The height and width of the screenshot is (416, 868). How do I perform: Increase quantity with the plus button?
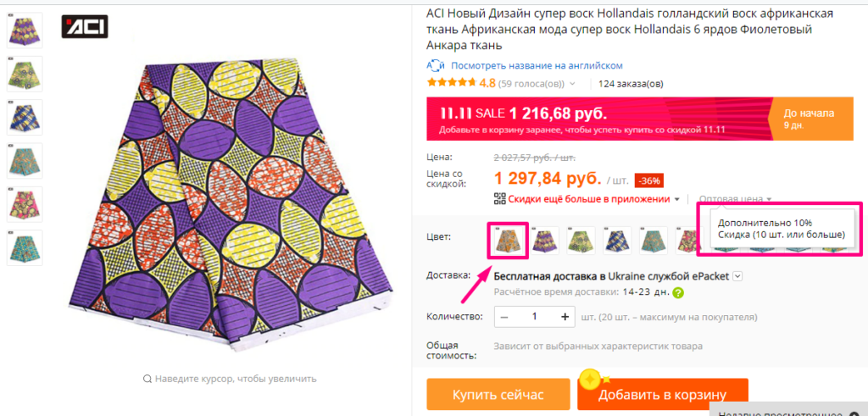coord(565,317)
